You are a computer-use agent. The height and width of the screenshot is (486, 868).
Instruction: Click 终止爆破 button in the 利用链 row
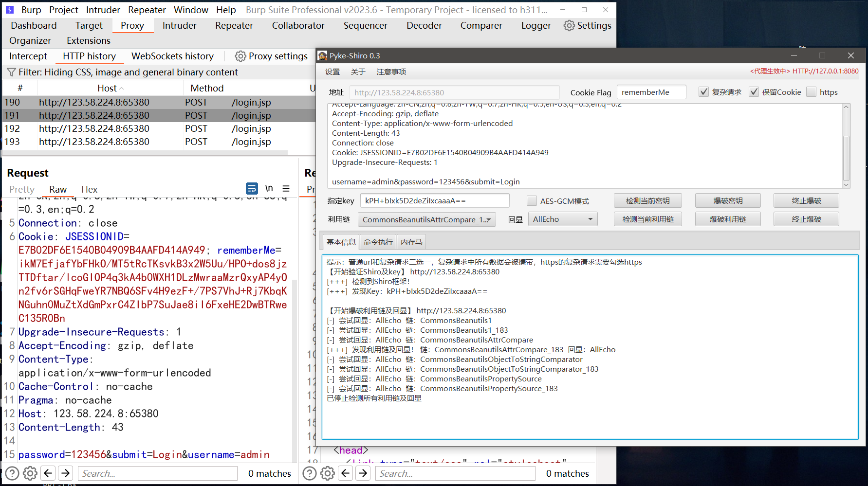(x=806, y=219)
